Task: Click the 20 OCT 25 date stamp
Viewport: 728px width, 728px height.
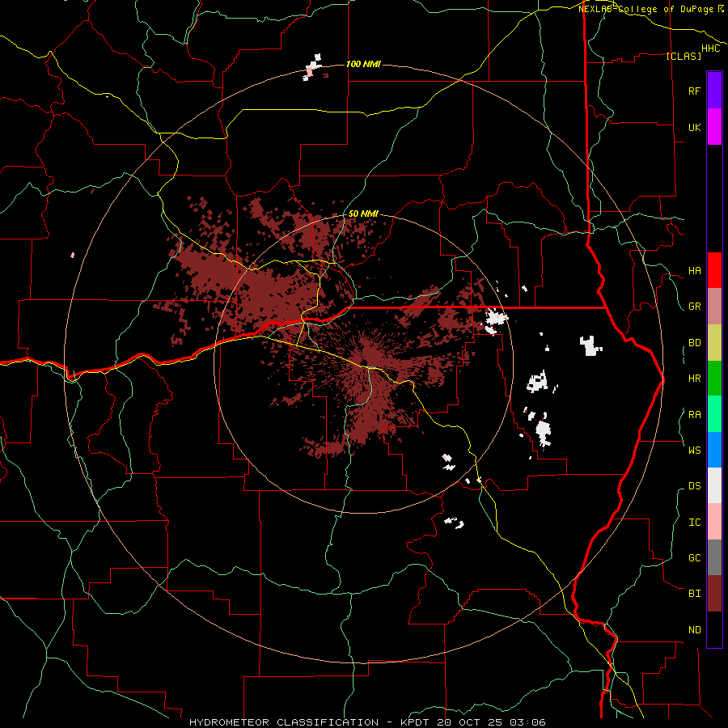Action: (x=472, y=722)
